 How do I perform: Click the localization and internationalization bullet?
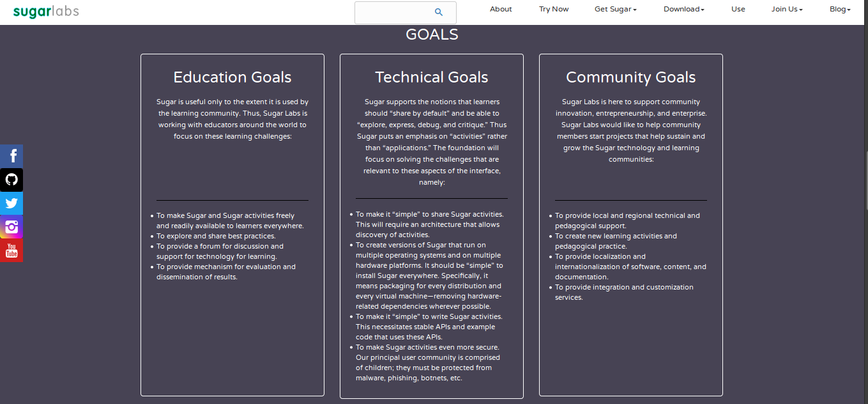(630, 266)
